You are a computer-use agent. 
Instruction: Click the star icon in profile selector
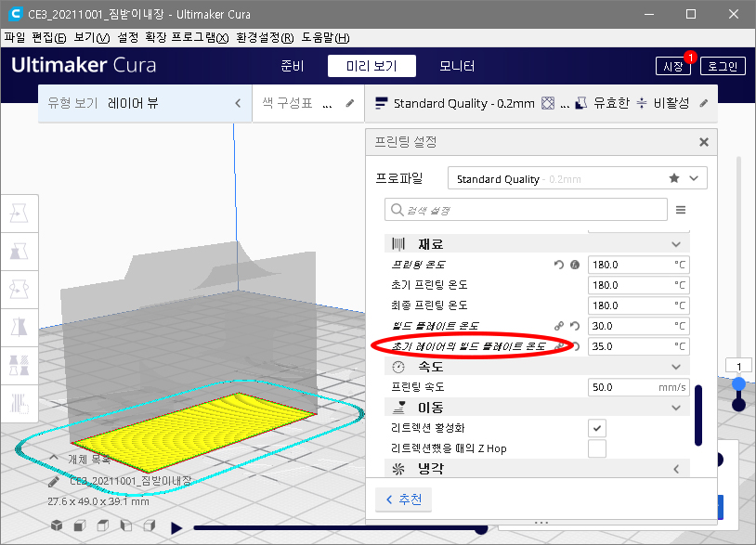tap(674, 178)
